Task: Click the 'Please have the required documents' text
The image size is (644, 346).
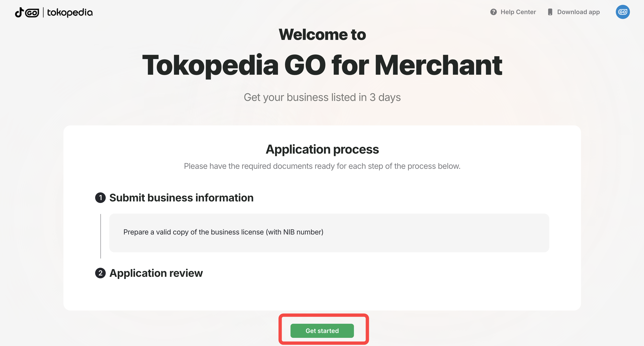Action: (322, 166)
